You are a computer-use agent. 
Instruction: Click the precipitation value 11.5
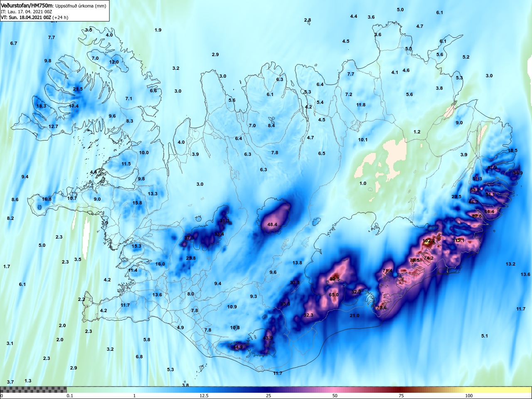click(x=126, y=164)
